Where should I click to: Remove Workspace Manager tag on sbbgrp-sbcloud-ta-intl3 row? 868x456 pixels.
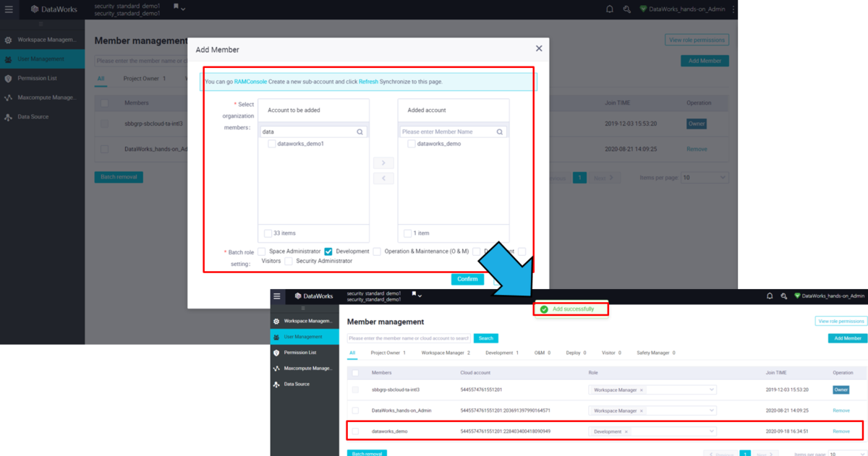641,390
